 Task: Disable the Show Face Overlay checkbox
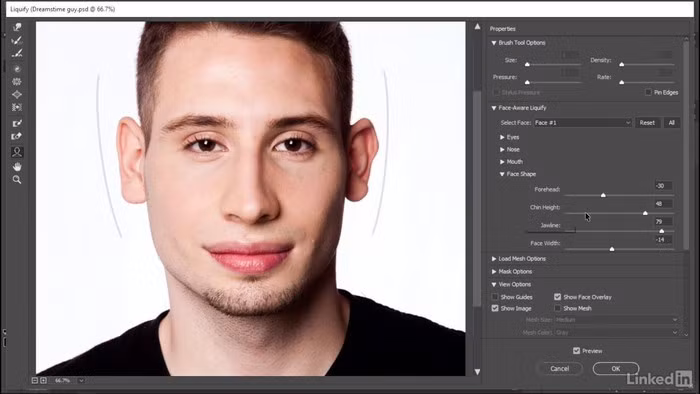tap(558, 297)
